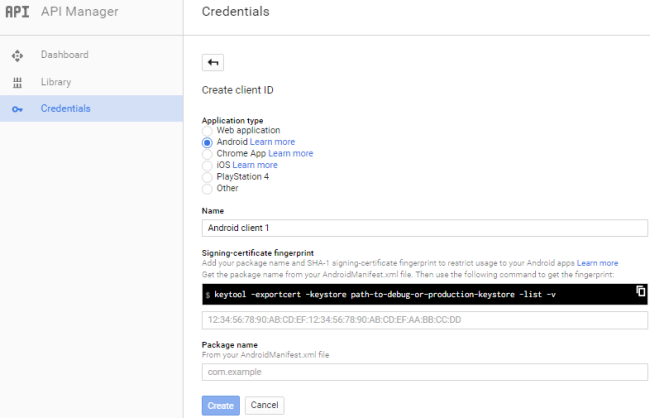The image size is (650, 418).
Task: Copy the keytool command to clipboard
Action: pyautogui.click(x=641, y=291)
